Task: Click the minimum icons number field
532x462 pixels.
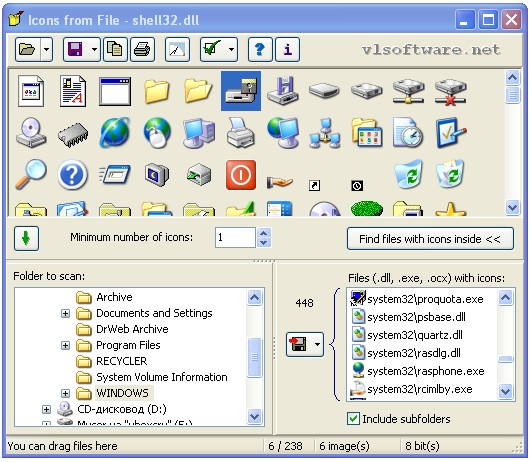Action: [x=235, y=237]
